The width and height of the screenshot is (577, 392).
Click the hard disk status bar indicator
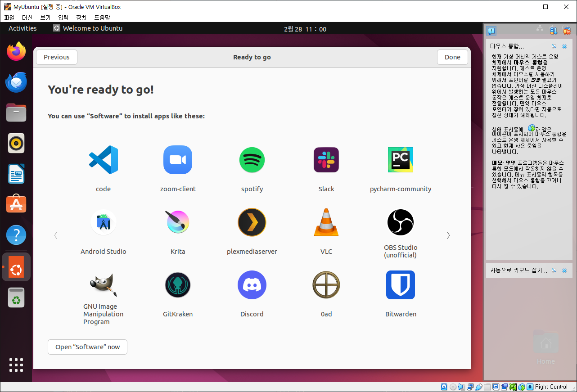click(x=444, y=387)
